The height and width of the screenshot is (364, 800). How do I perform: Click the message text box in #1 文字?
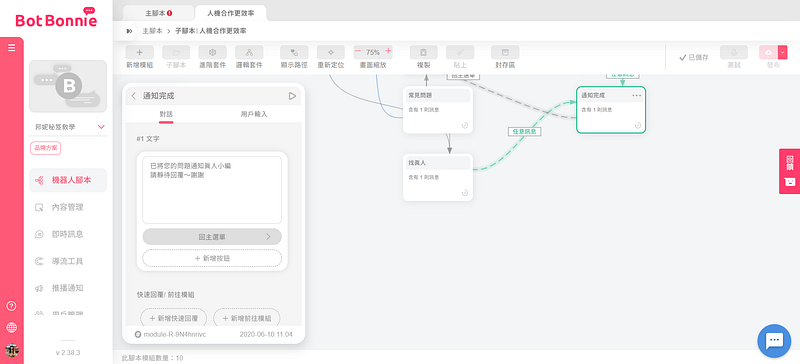tap(212, 190)
